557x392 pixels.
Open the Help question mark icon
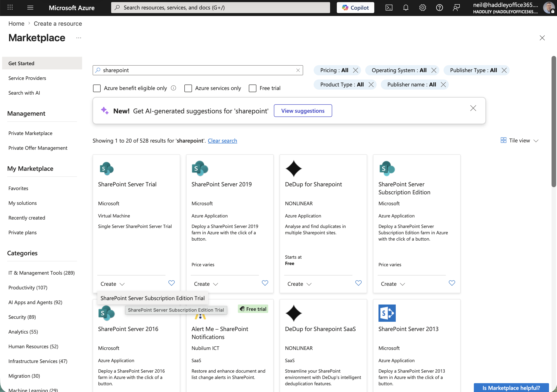coord(439,8)
